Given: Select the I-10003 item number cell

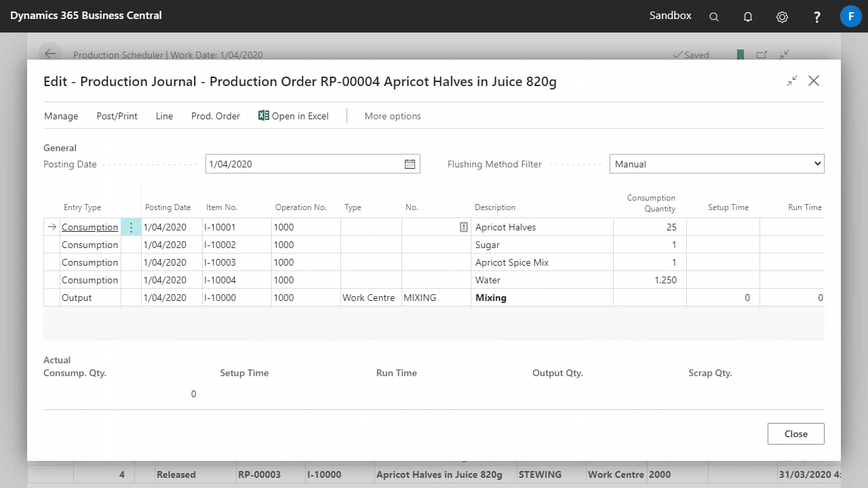Looking at the screenshot, I should coord(237,262).
